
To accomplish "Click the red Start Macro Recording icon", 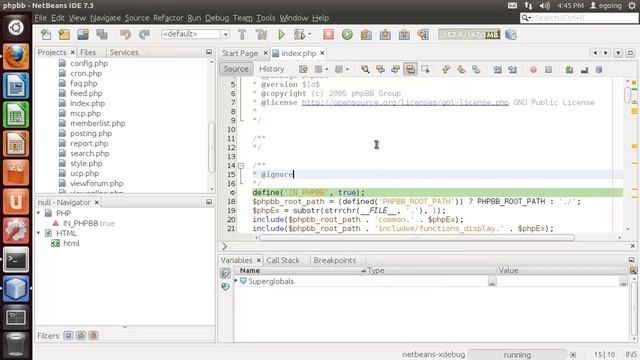I will point(533,70).
